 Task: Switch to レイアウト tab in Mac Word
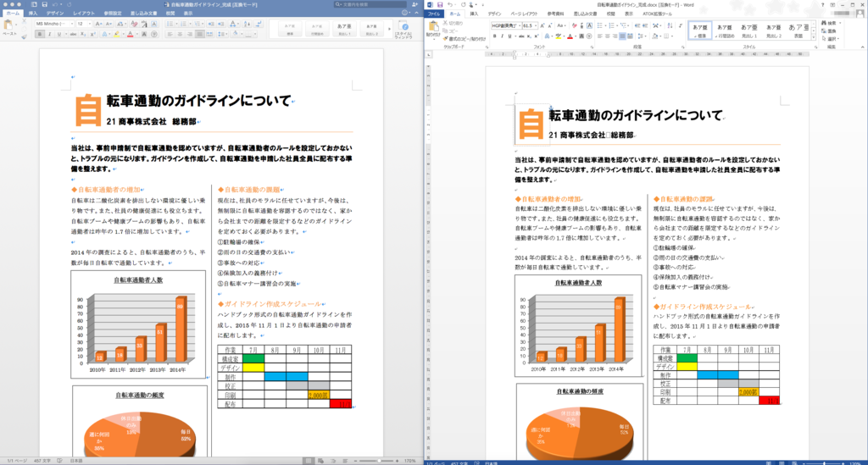(84, 14)
